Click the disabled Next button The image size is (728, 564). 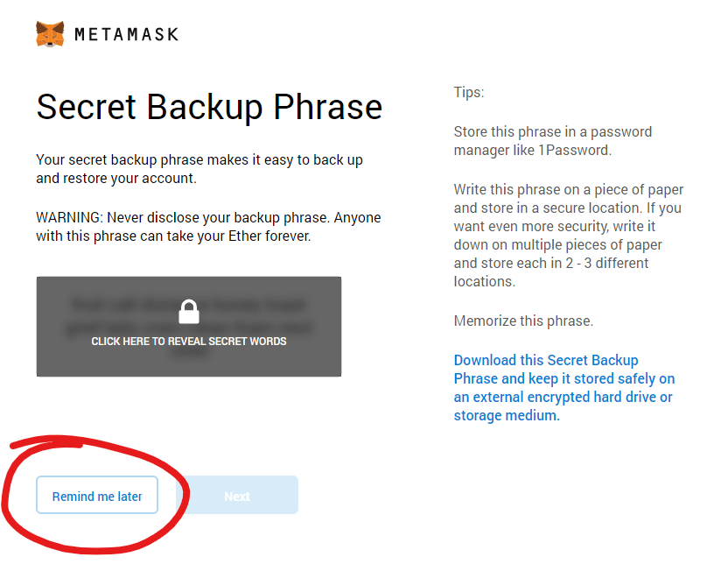tap(237, 495)
